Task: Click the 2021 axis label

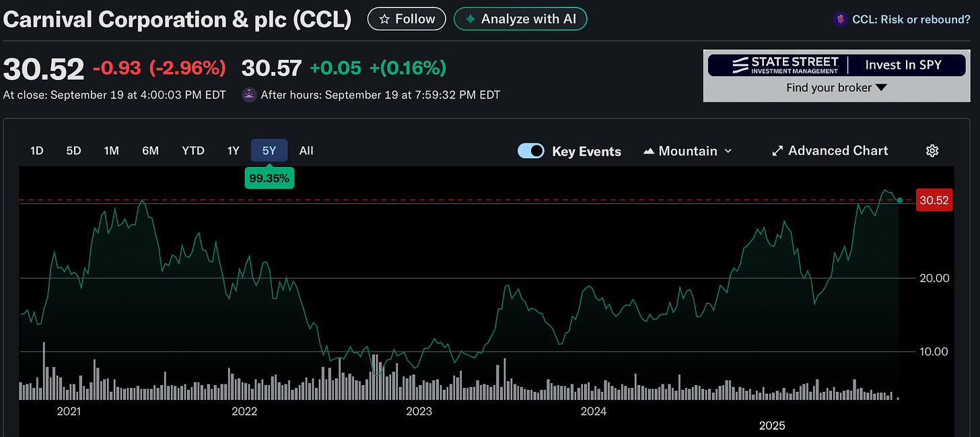Action: coord(68,411)
